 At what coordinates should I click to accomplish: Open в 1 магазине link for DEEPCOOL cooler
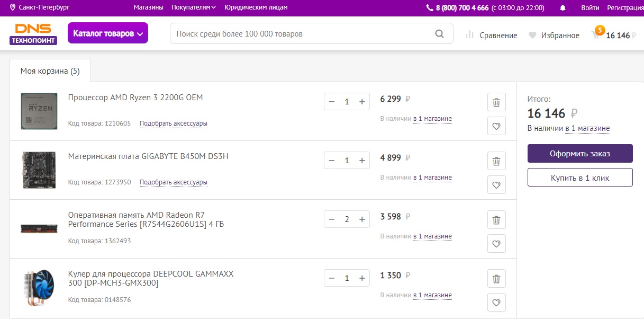pos(432,295)
